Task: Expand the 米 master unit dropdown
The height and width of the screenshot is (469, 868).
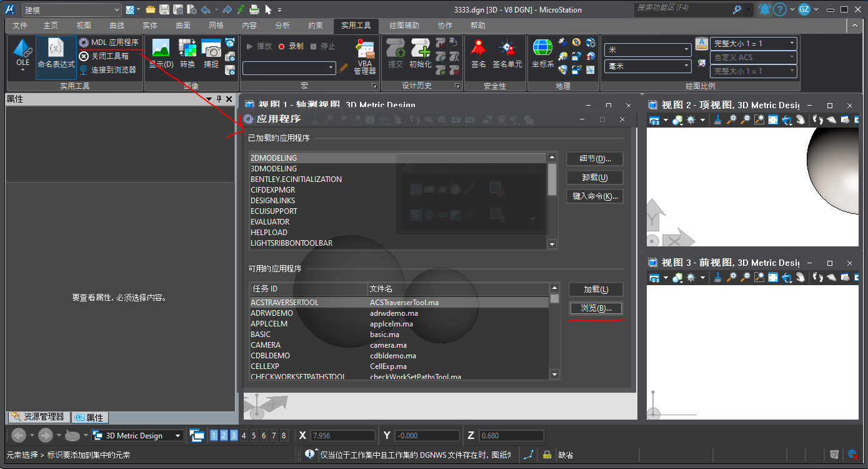Action: (x=686, y=49)
